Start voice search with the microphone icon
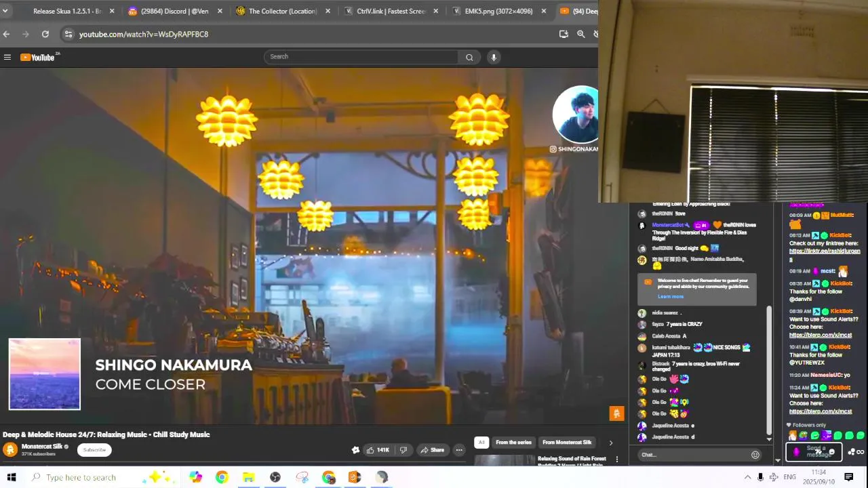The height and width of the screenshot is (488, 868). tap(494, 58)
